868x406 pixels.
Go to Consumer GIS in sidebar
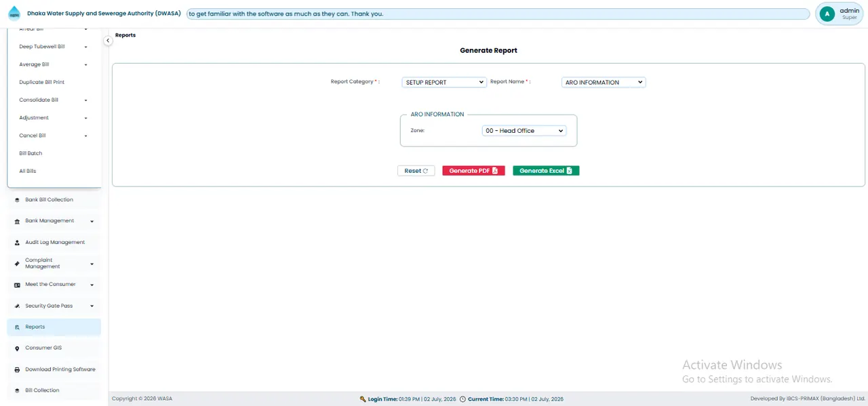pyautogui.click(x=54, y=348)
